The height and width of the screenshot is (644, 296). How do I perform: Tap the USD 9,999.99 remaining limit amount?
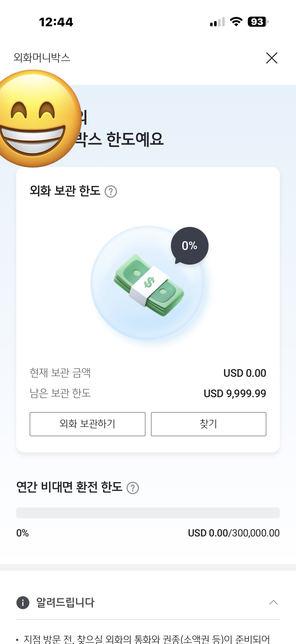(x=235, y=393)
